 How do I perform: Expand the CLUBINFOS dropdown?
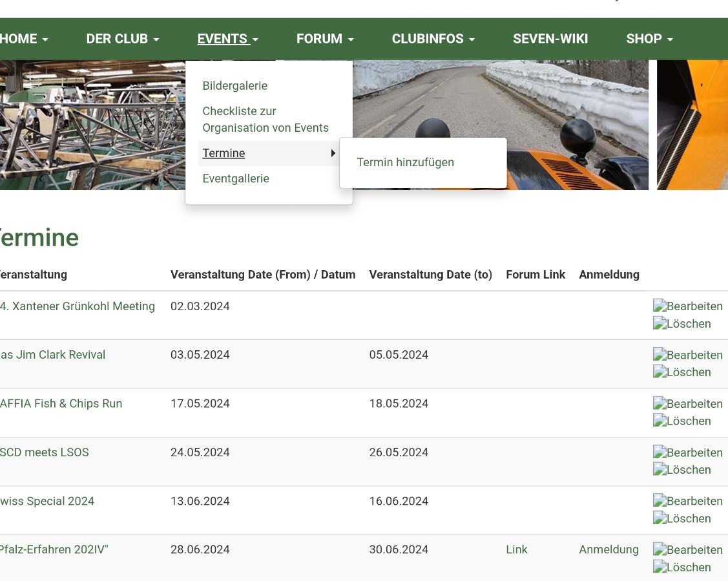[x=433, y=39]
